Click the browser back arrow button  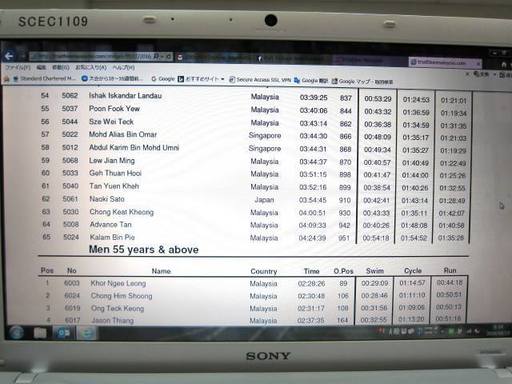coord(9,56)
